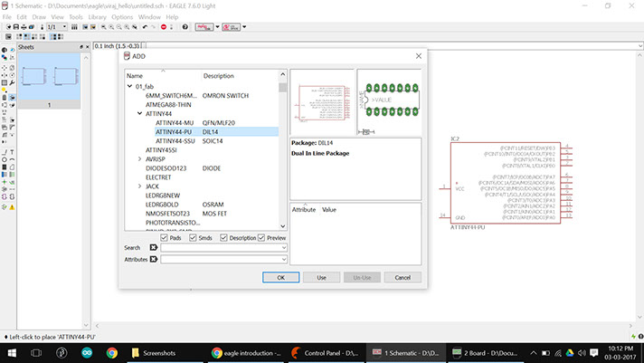This screenshot has width=644, height=363.
Task: Select the Rotate tool
Action: click(x=12, y=75)
